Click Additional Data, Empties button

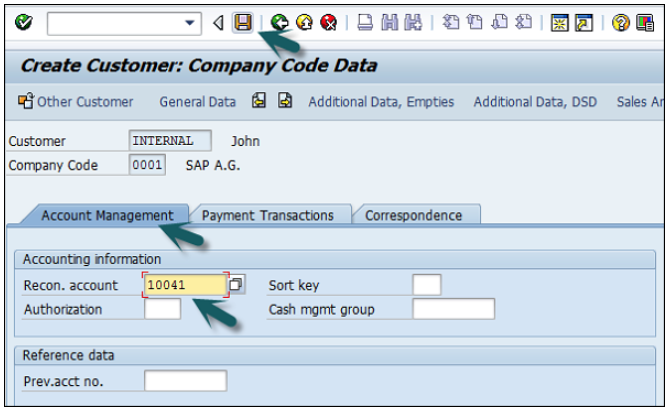pos(381,101)
